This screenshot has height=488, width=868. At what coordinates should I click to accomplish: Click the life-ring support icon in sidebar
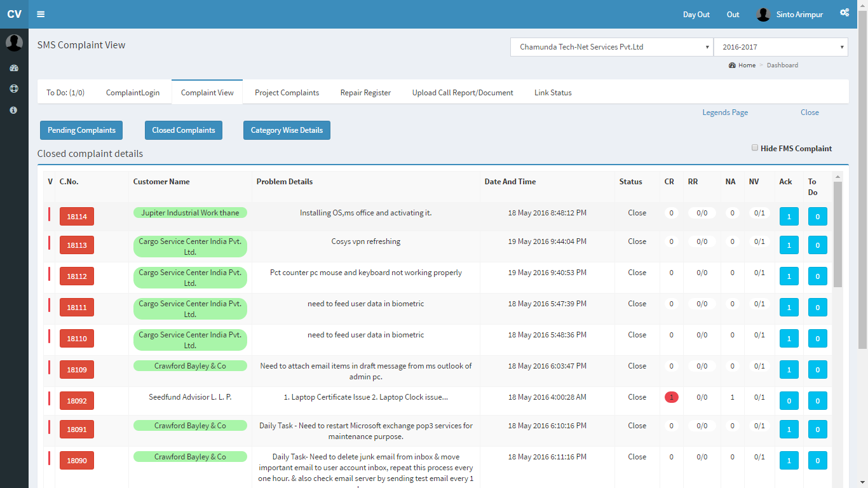pyautogui.click(x=14, y=88)
